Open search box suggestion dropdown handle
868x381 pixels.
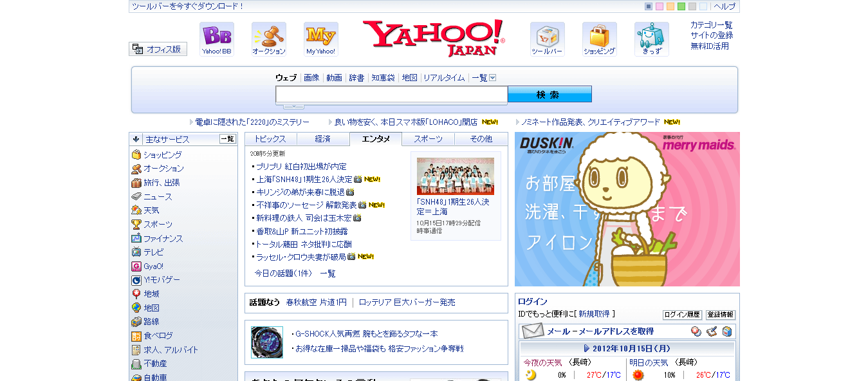(293, 106)
